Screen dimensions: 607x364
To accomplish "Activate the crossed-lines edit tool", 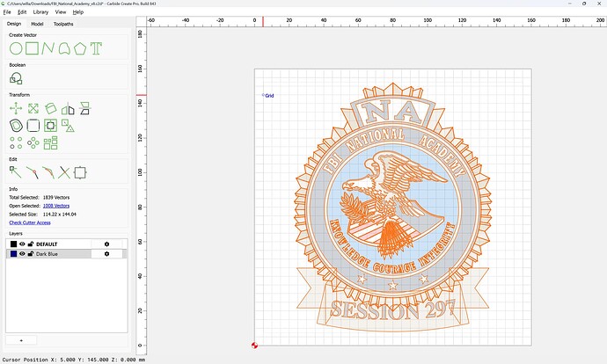I will [x=64, y=172].
